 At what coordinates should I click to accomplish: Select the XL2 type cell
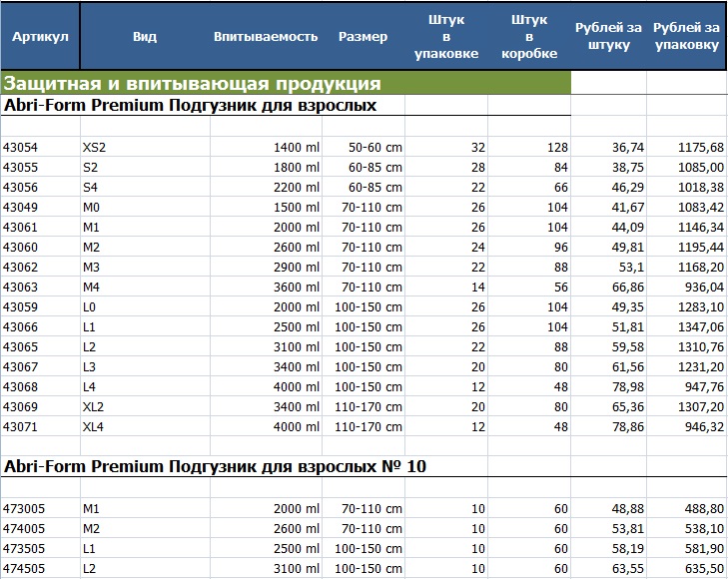tap(146, 406)
